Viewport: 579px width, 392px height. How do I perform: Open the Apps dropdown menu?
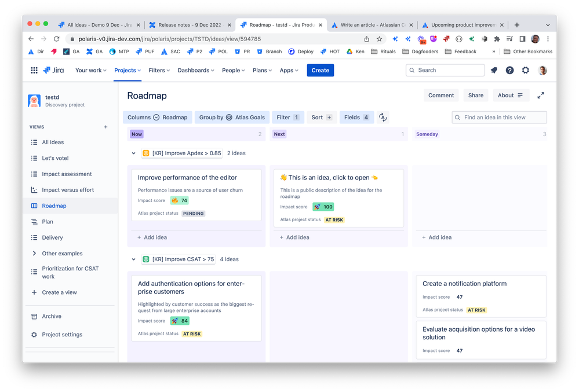(x=289, y=70)
